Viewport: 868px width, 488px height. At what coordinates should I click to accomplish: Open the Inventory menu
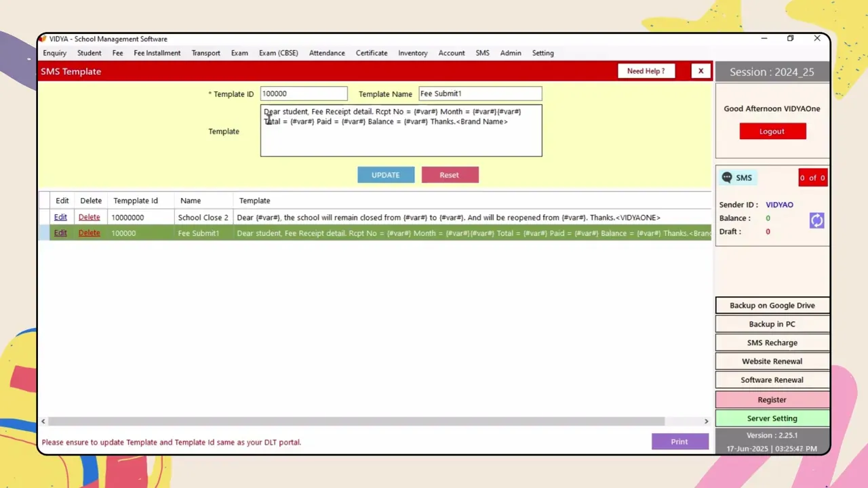[x=413, y=53]
